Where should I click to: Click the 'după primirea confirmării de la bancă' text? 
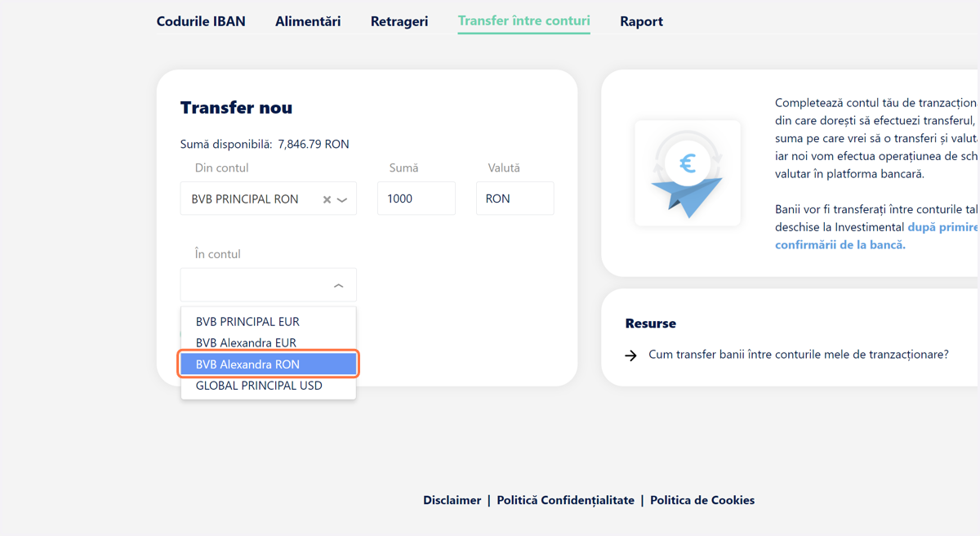pos(876,236)
